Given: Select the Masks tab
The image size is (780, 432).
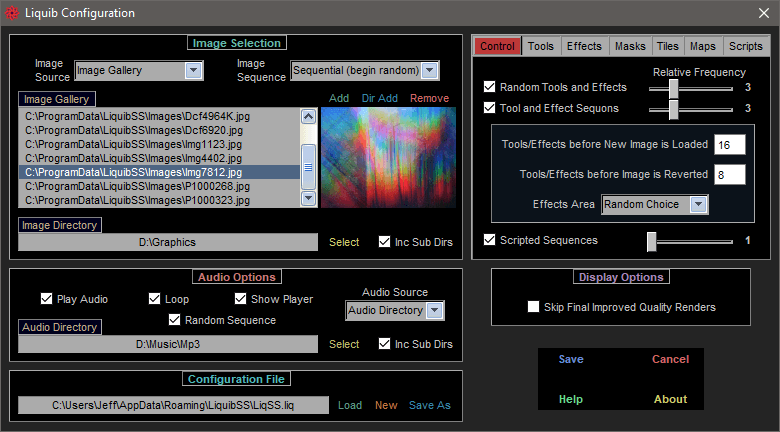Looking at the screenshot, I should pos(630,46).
